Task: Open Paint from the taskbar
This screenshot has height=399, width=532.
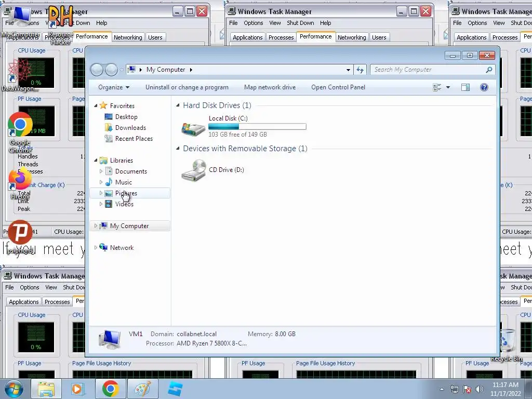Action: coord(143,389)
